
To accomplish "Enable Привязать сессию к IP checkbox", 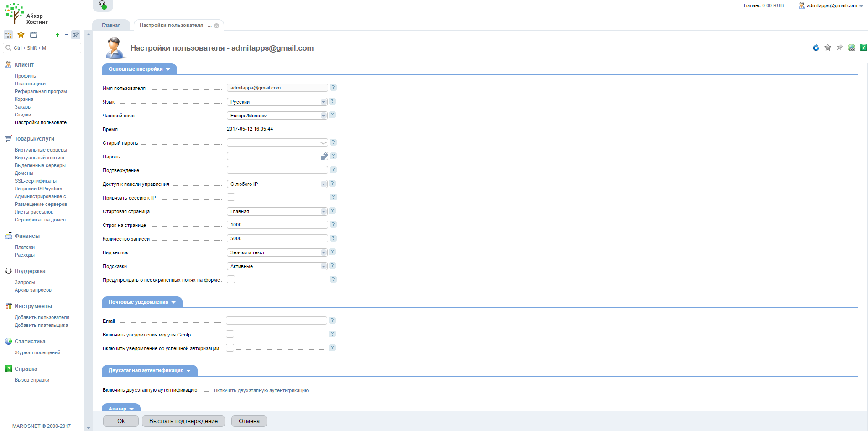I will [x=231, y=197].
